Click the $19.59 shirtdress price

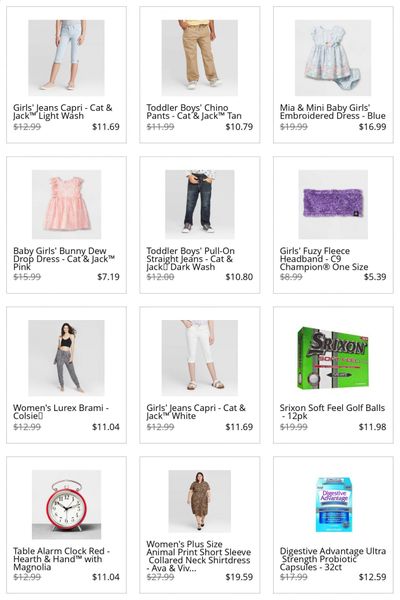tap(239, 577)
